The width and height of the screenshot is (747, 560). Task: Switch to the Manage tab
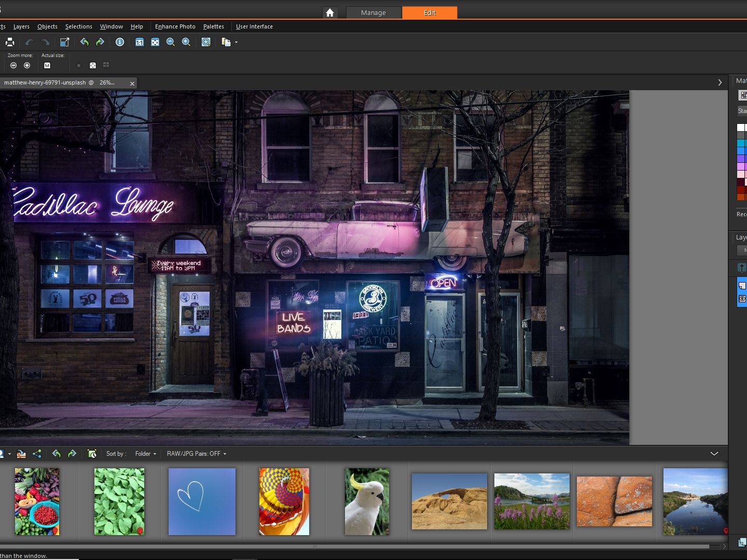tap(374, 12)
